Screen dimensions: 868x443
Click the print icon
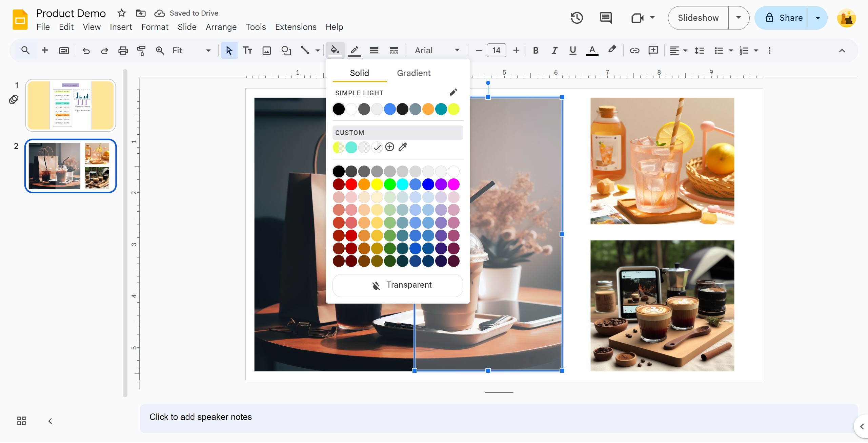click(123, 51)
